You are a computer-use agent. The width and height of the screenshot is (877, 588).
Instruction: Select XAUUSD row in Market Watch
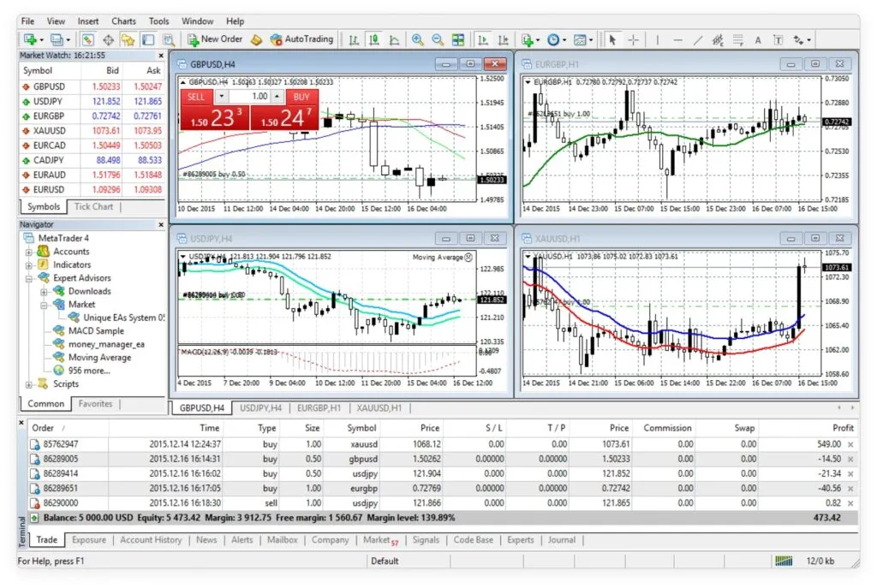(49, 131)
